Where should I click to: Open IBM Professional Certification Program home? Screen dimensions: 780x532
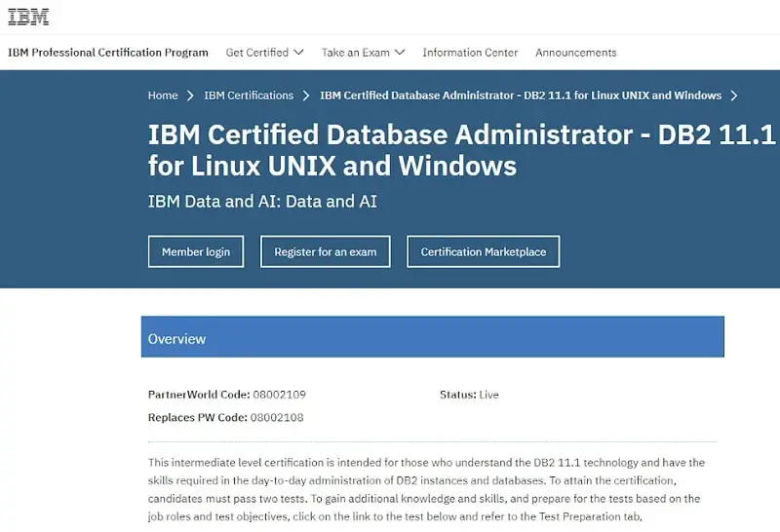(x=108, y=53)
